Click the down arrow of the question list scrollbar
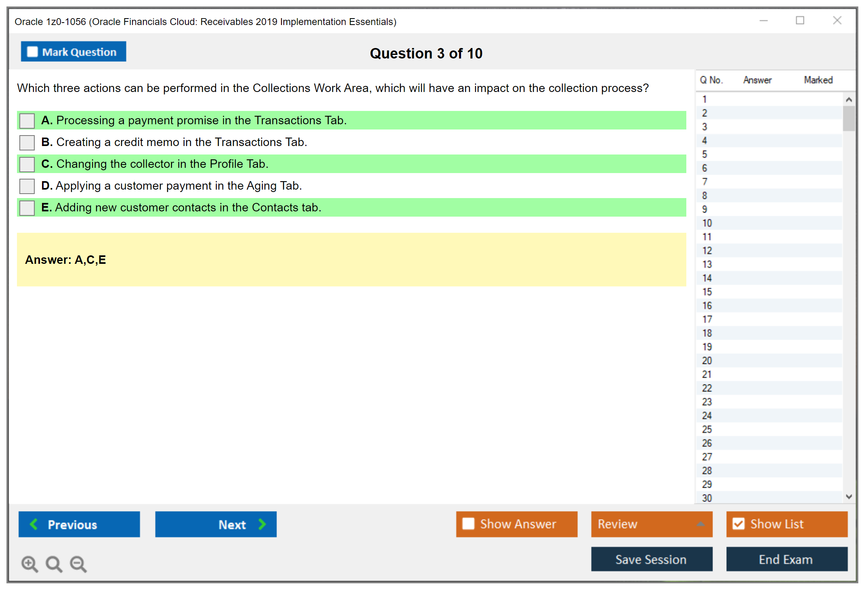This screenshot has width=868, height=593. click(849, 497)
